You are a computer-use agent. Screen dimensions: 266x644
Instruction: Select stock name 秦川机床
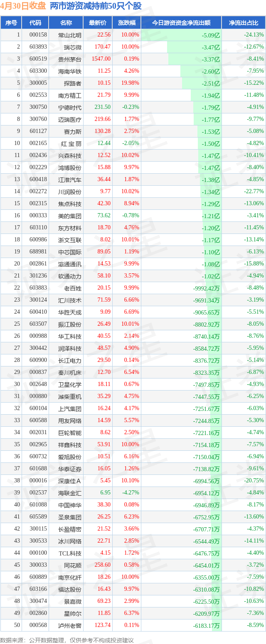coord(70,372)
